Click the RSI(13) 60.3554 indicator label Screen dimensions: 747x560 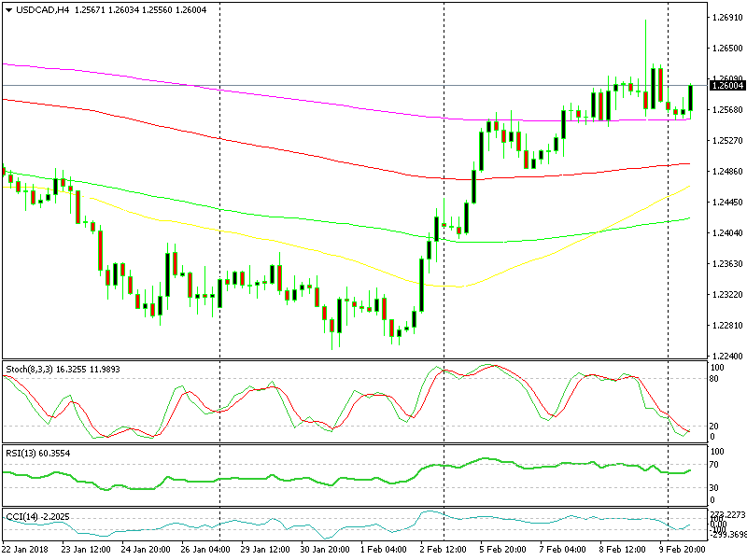coord(38,454)
